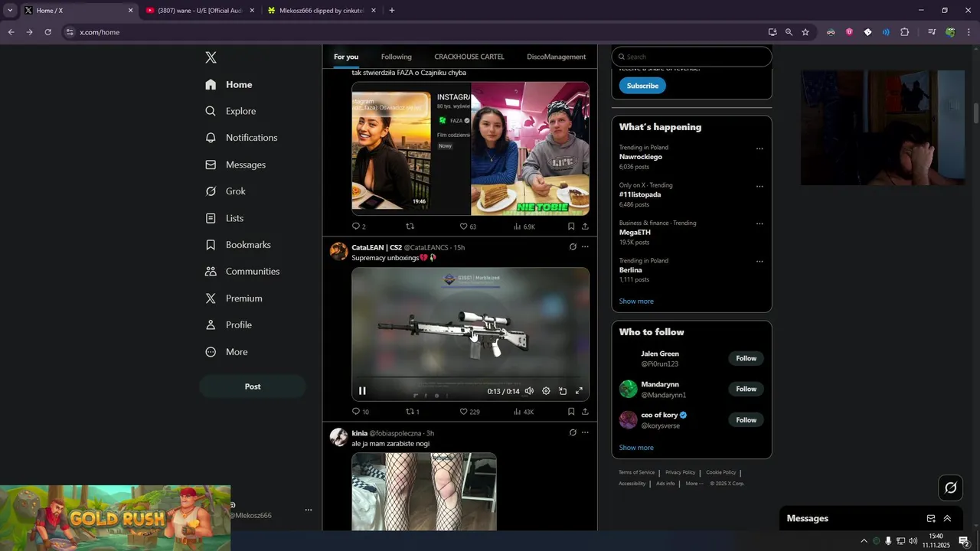Click the Grok icon on CataLEAN post
Viewport: 980px width, 551px height.
coord(573,247)
